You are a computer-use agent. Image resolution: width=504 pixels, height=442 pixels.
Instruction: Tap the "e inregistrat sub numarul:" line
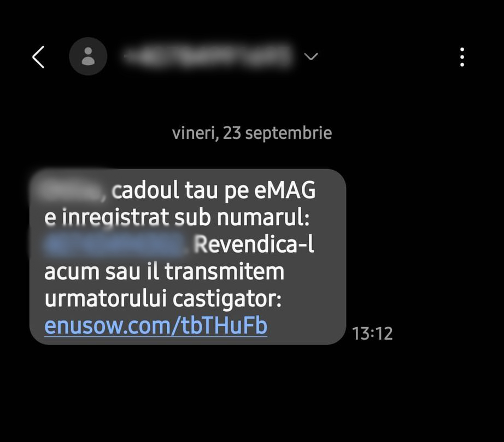[177, 217]
